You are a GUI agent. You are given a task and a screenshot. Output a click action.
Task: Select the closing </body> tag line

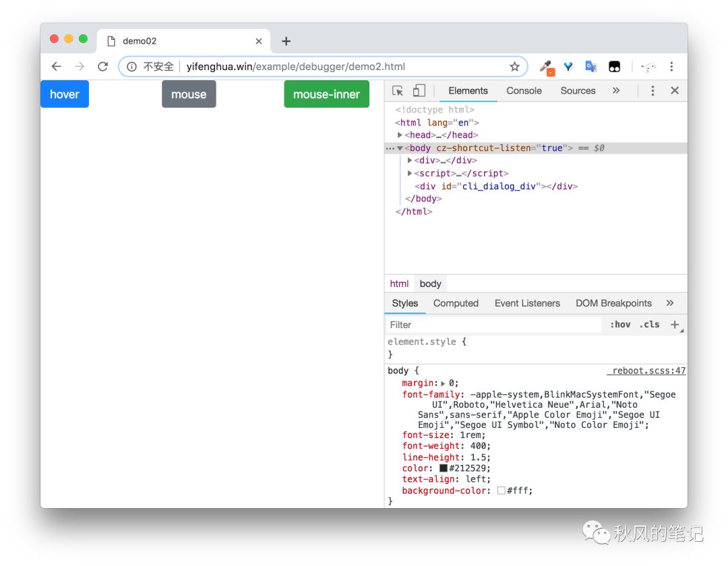click(x=423, y=199)
